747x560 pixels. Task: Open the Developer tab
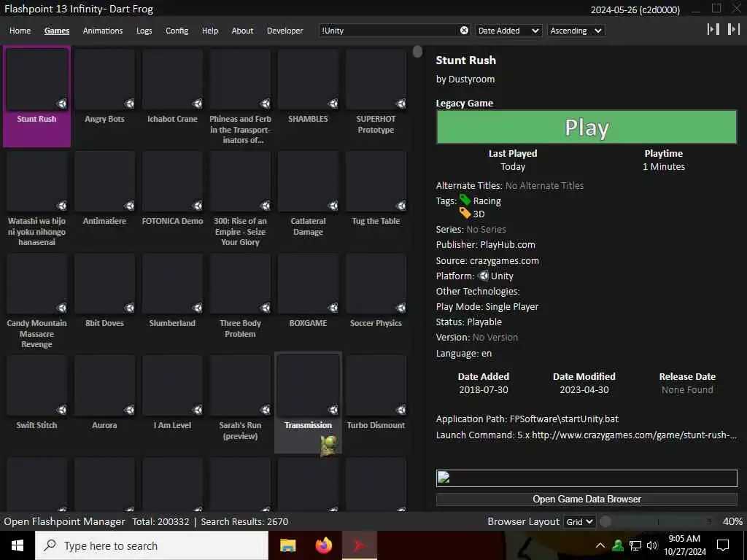pyautogui.click(x=285, y=31)
